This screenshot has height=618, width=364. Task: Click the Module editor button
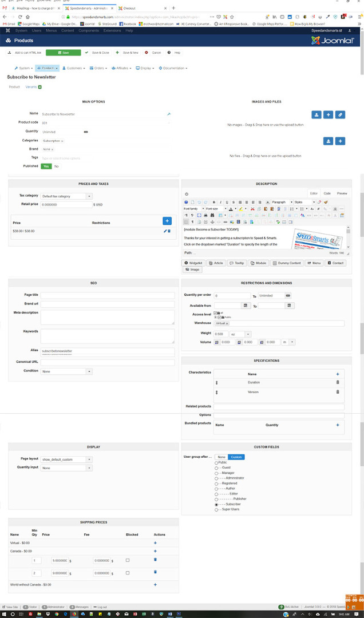(x=259, y=263)
